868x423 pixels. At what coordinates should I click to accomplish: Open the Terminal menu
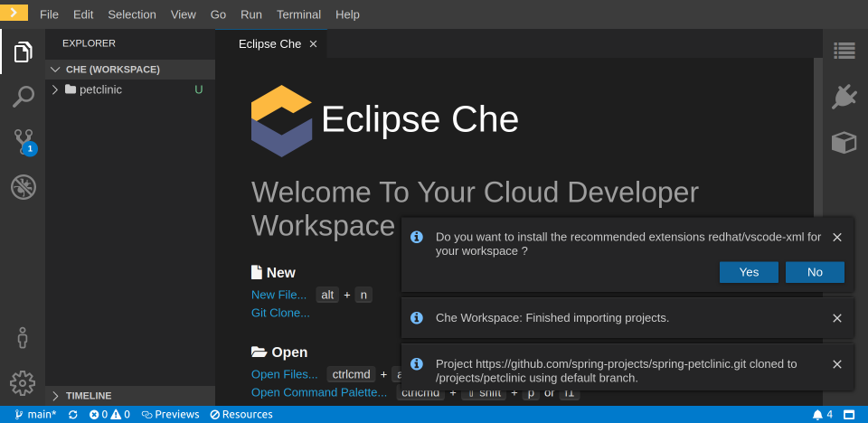[x=299, y=14]
